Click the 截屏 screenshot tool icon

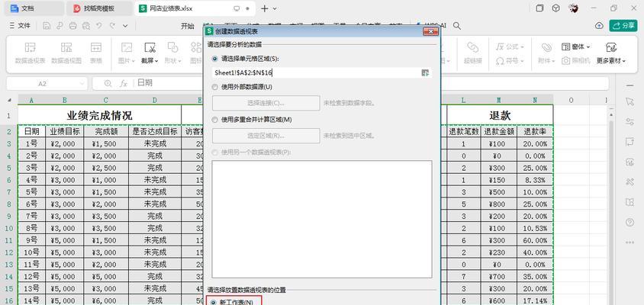(x=150, y=47)
